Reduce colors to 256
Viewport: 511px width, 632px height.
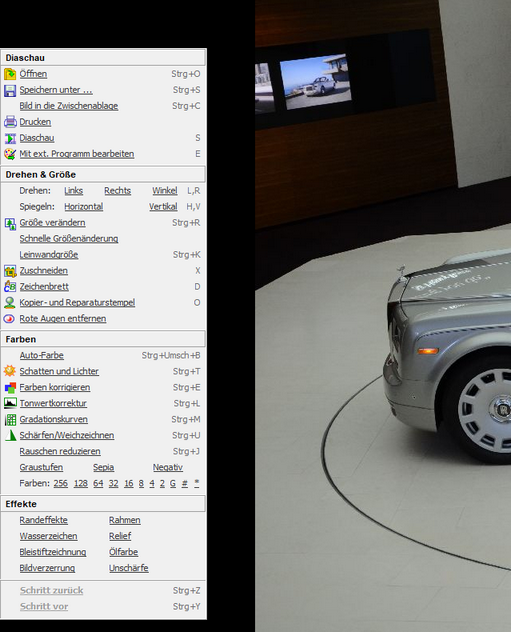(x=61, y=483)
